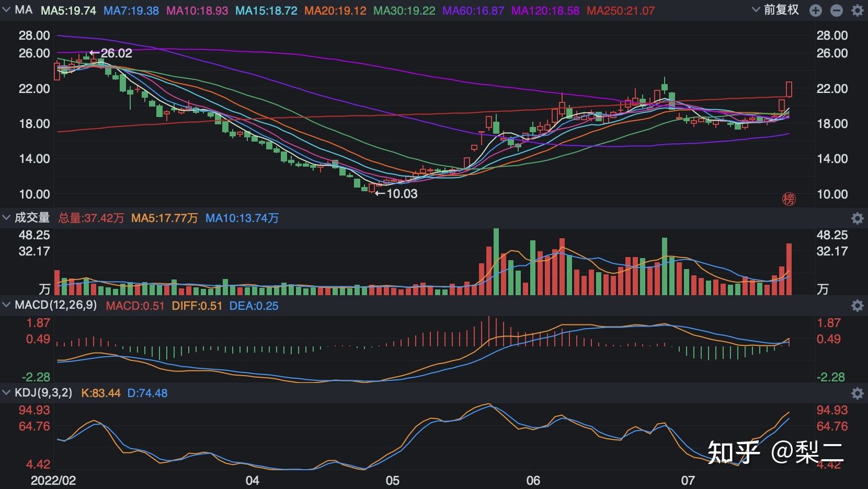Click the latest red candlestick near 22.00
The width and height of the screenshot is (868, 489).
click(x=789, y=89)
